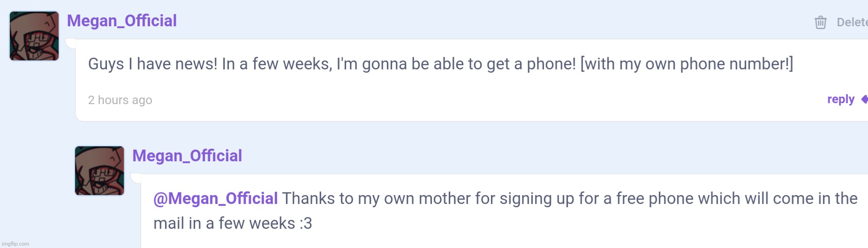Click the 'signing up' words in the reply

[537, 199]
